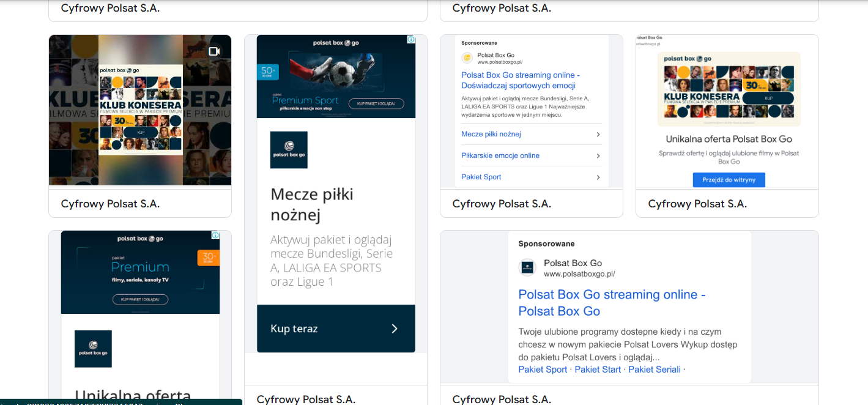Click Polsat Box Go logo above Mecze piłki nożnej
This screenshot has height=405, width=868.
coord(289,150)
